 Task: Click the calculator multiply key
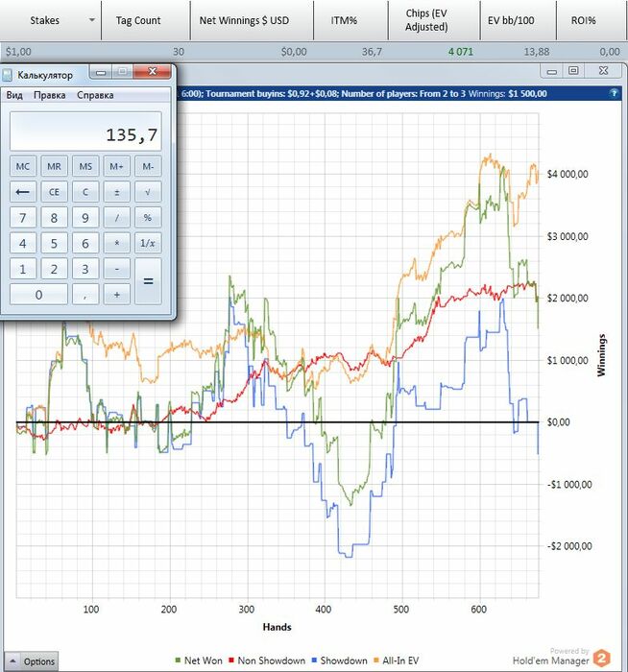click(x=116, y=243)
